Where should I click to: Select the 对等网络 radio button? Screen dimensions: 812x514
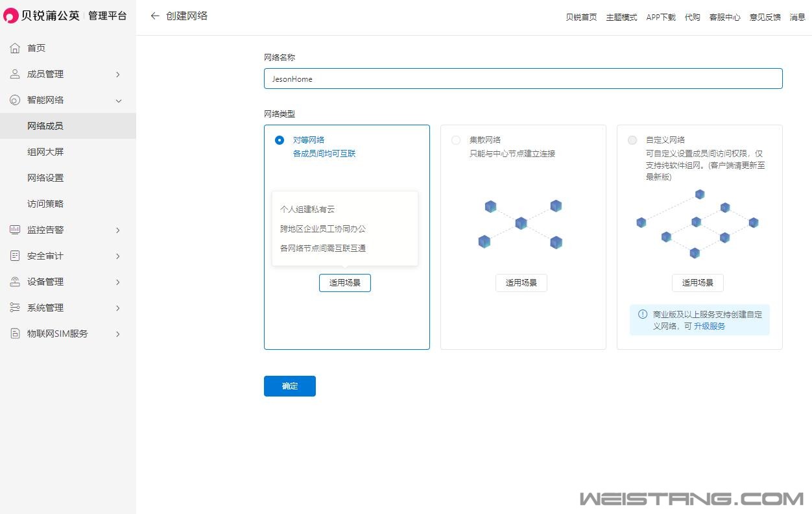[x=280, y=140]
